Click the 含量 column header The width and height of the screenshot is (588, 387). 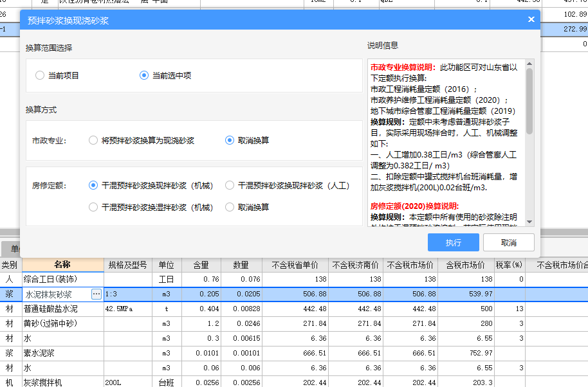201,265
